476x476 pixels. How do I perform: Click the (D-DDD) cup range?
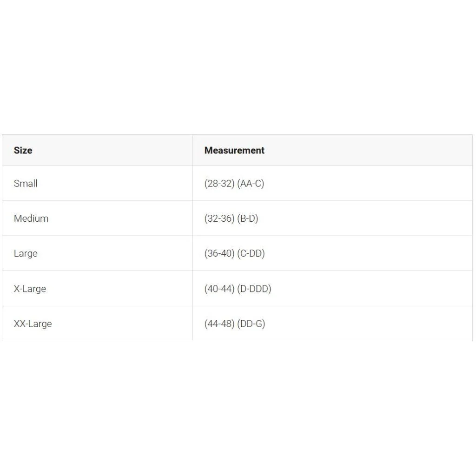tap(254, 289)
